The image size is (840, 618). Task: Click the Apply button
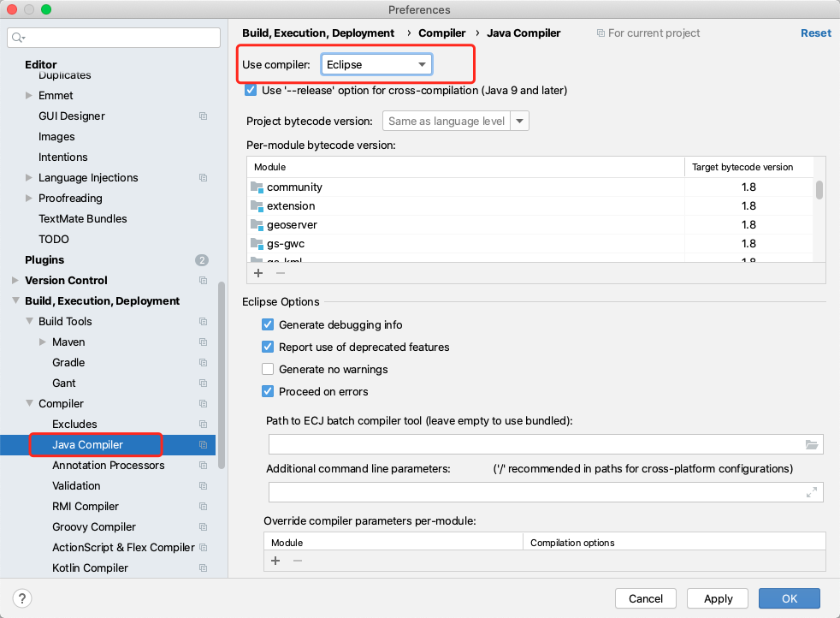[718, 598]
